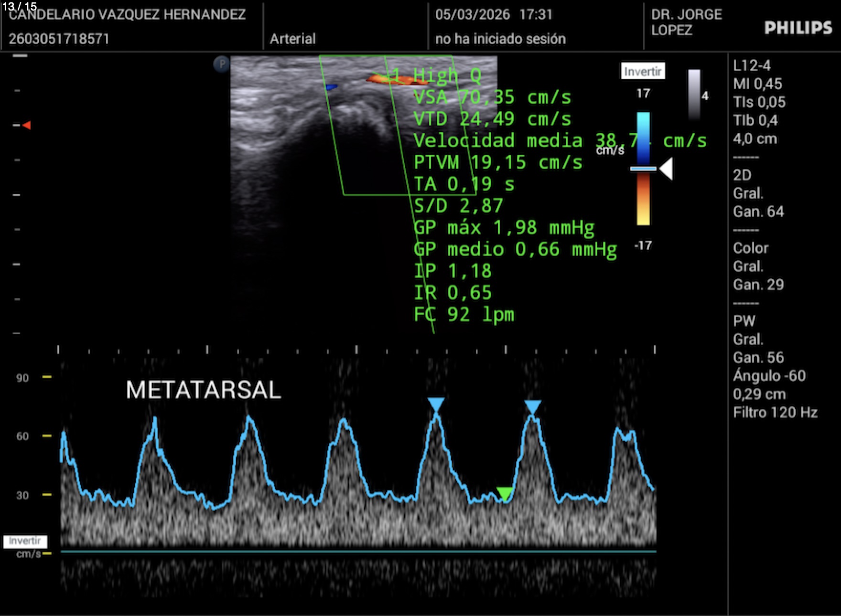Click the PHILIPS logo
This screenshot has width=841, height=616.
(798, 28)
